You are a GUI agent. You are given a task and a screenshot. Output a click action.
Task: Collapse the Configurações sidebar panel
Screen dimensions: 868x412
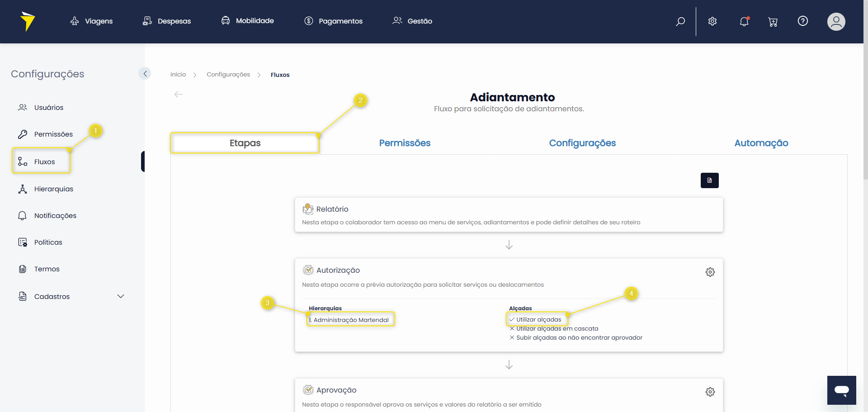[x=145, y=74]
